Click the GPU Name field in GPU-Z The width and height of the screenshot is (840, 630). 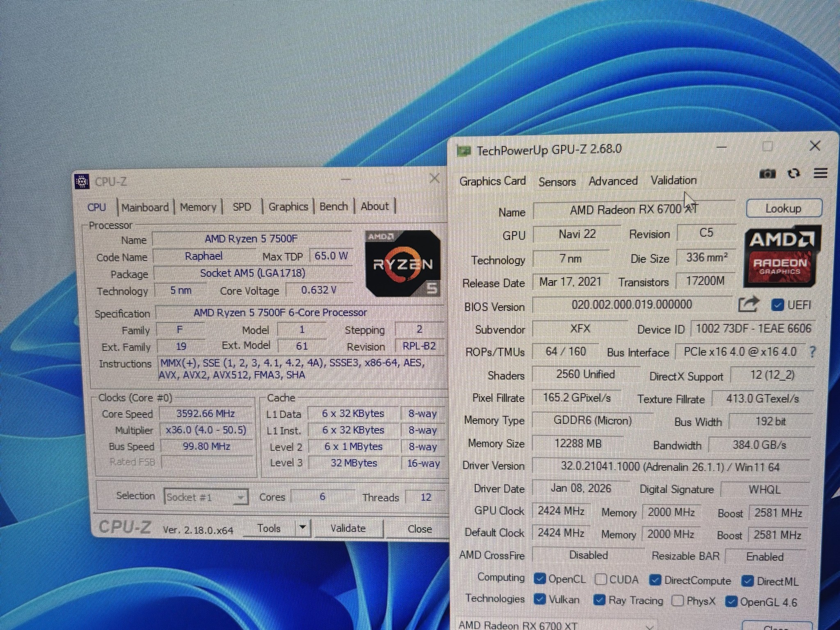(x=634, y=210)
